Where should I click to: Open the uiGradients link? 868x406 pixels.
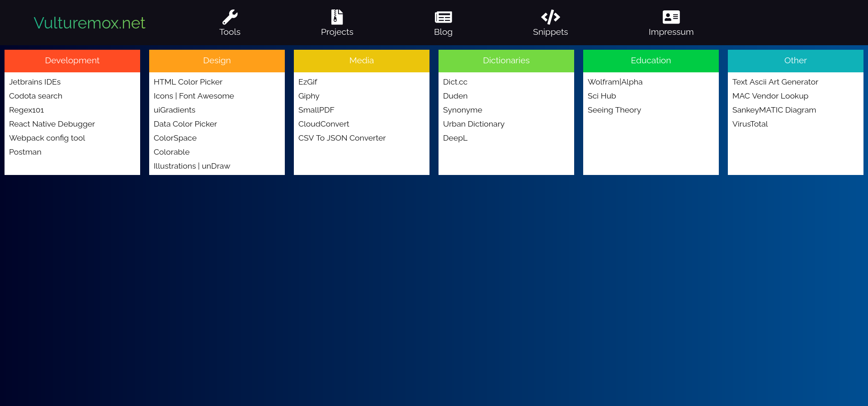(x=175, y=110)
